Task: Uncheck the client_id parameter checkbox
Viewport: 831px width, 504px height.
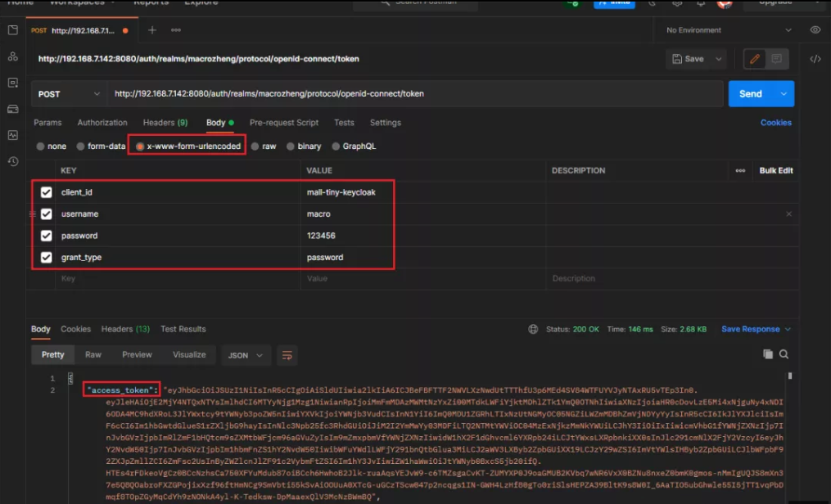Action: click(47, 192)
